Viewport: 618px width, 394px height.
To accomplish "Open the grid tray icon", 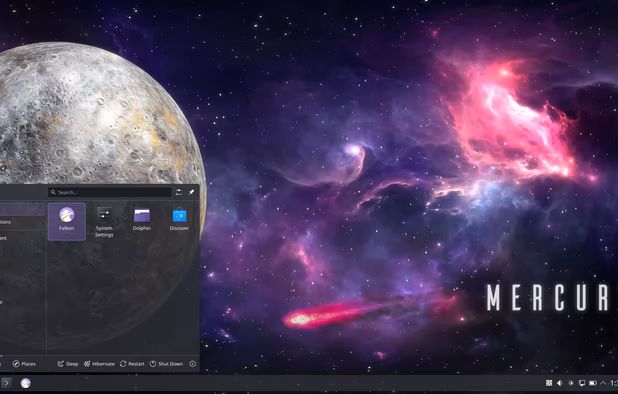I will tap(549, 383).
